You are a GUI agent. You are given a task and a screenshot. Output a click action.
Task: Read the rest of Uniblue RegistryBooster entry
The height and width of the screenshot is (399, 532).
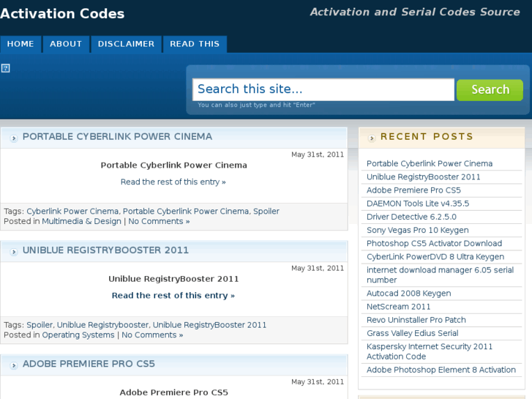(x=173, y=296)
